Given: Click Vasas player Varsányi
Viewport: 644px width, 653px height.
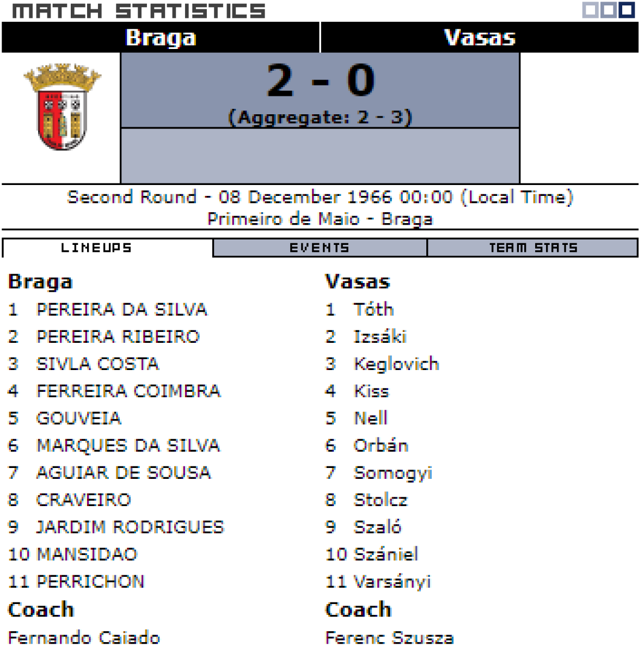Looking at the screenshot, I should click(392, 582).
